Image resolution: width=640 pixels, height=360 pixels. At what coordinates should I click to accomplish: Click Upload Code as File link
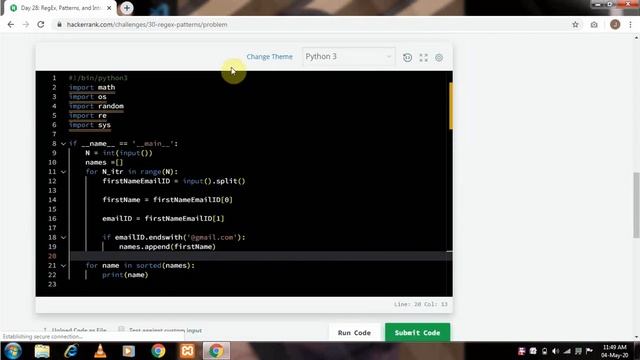click(79, 330)
